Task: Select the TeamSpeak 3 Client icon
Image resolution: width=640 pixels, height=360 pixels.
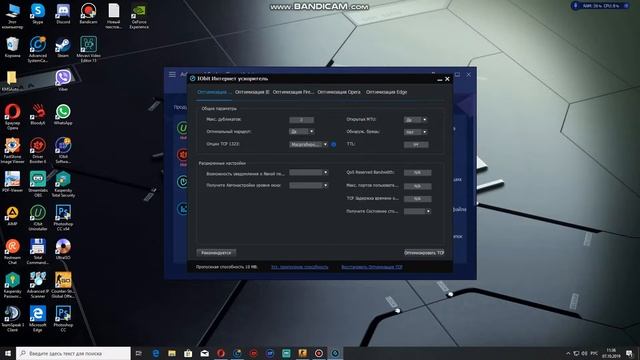Action: tap(12, 318)
